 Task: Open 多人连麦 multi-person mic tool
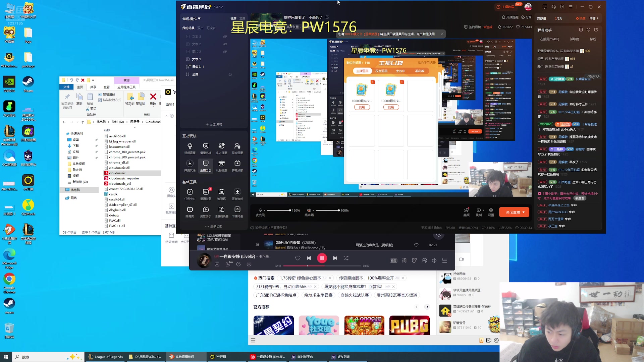pos(221,148)
